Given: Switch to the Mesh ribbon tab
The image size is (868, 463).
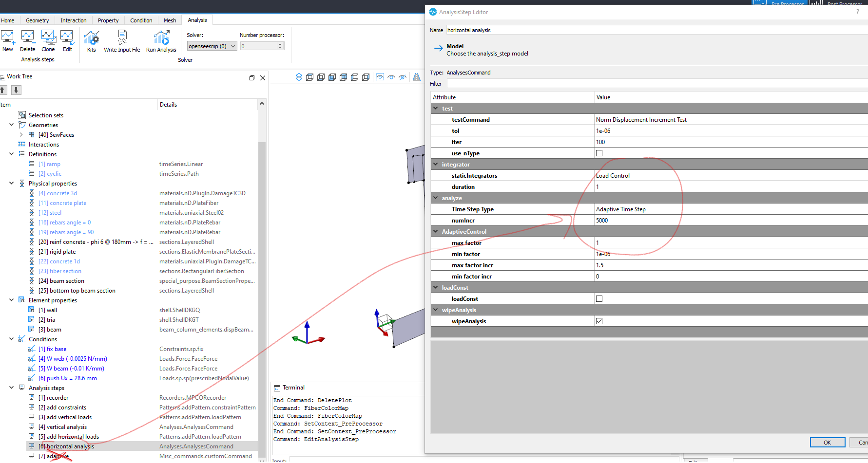Looking at the screenshot, I should click(170, 20).
